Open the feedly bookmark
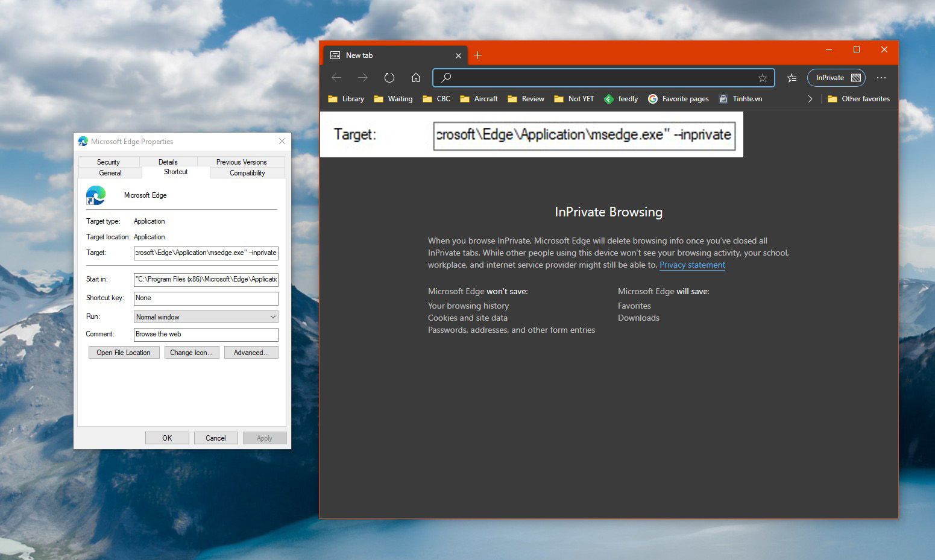The height and width of the screenshot is (560, 935). tap(621, 99)
